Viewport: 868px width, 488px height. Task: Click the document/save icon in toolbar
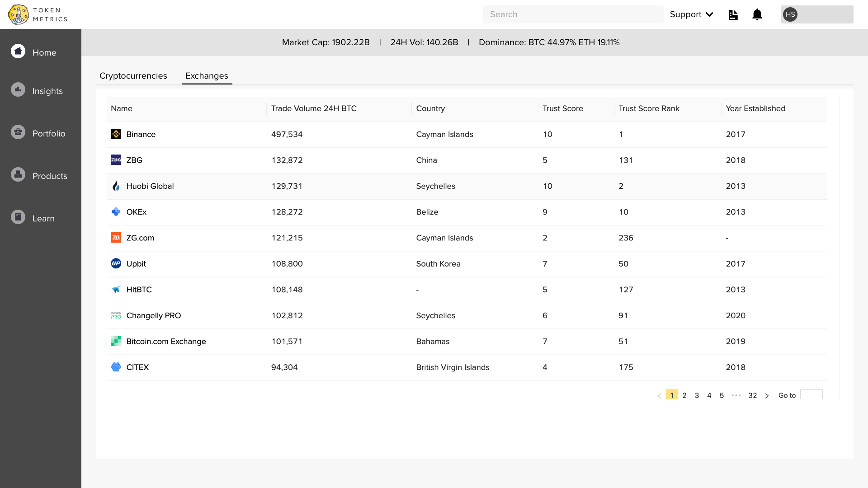click(x=733, y=14)
